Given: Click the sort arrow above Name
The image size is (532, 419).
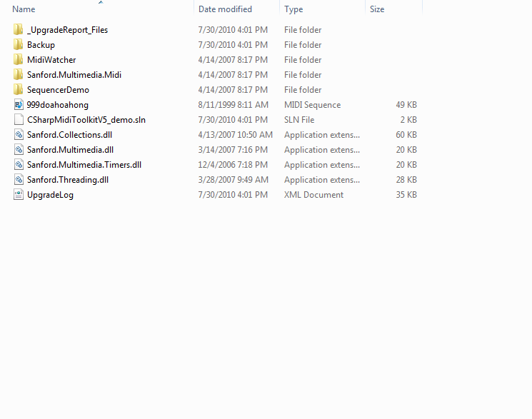Looking at the screenshot, I should click(x=101, y=2).
